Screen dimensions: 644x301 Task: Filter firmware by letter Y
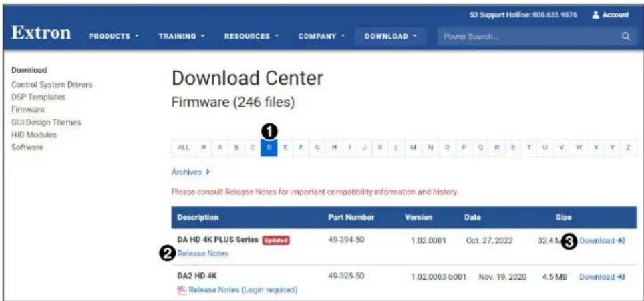click(612, 148)
